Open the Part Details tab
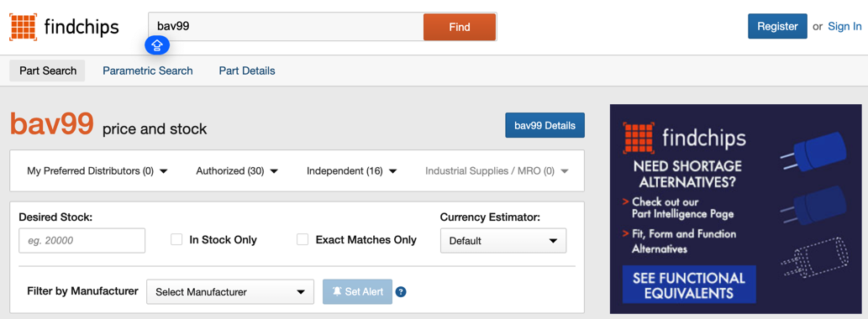The height and width of the screenshot is (319, 868). 247,71
